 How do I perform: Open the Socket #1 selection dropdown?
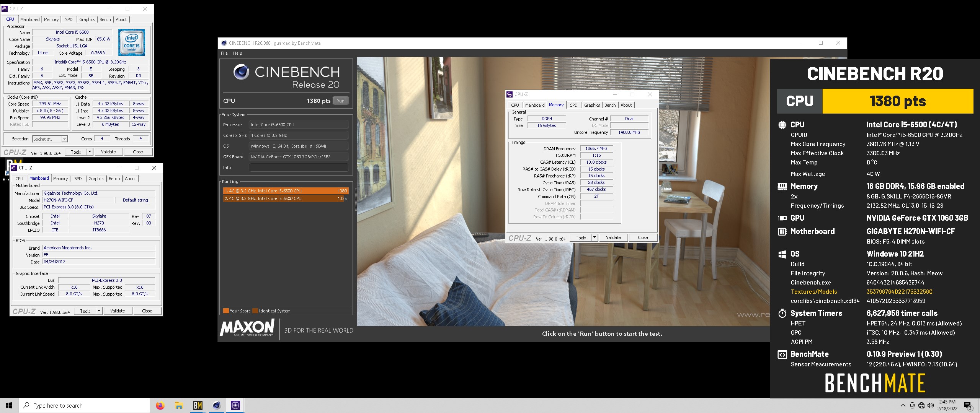(x=64, y=139)
